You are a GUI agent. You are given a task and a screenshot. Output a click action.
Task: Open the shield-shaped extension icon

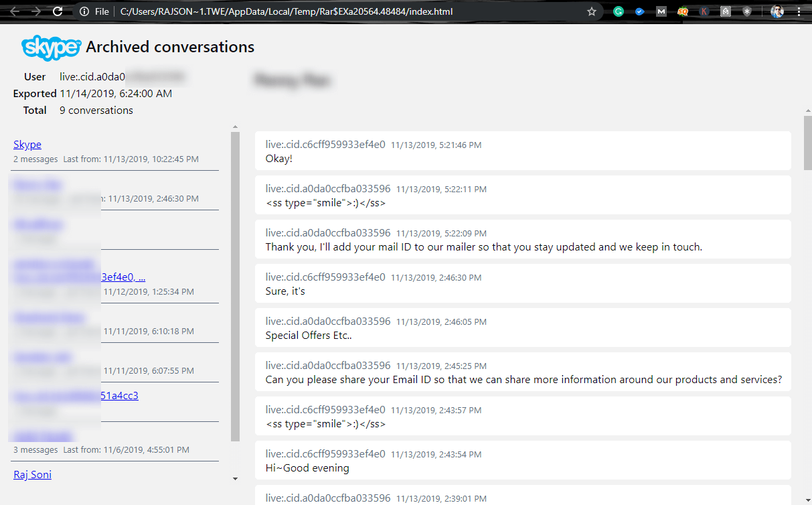(746, 11)
